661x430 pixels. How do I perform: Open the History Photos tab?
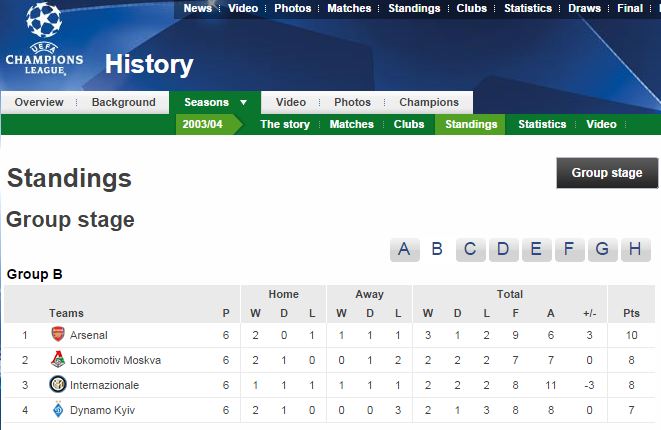click(x=352, y=102)
